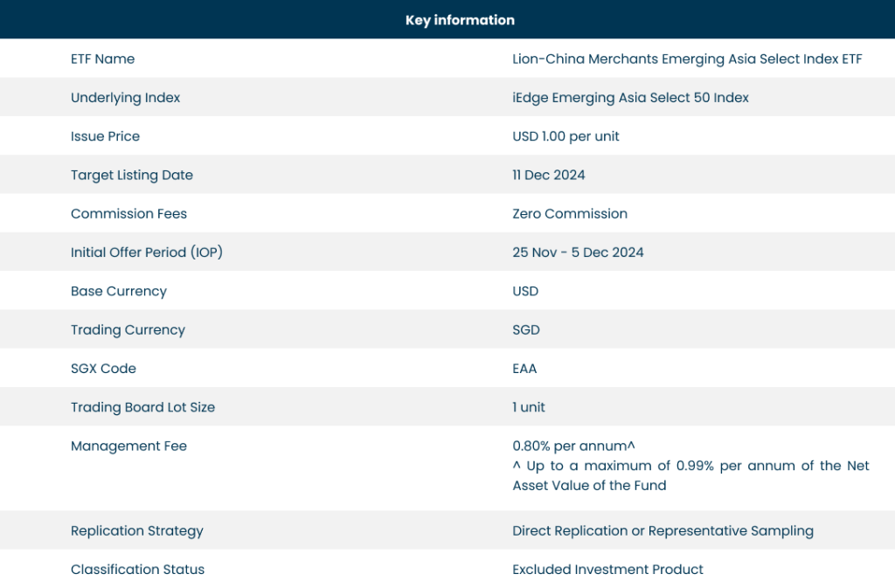
Task: Click the Underlying Index row label
Action: click(x=125, y=97)
